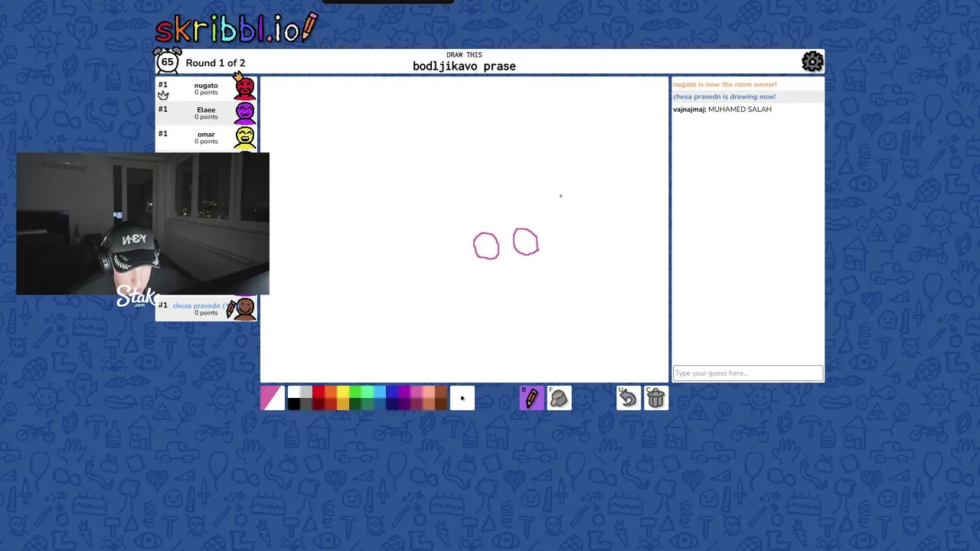
Task: Pick the dark green color swatch
Action: click(355, 404)
